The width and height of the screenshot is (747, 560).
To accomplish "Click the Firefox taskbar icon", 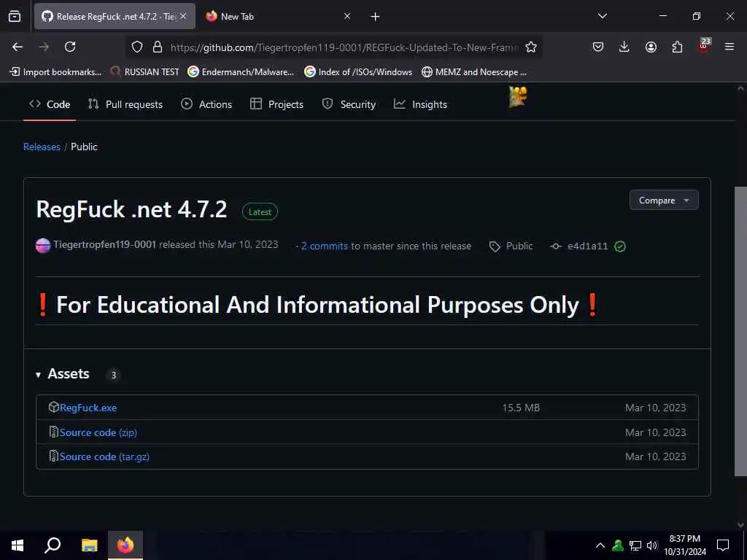I will tap(125, 545).
